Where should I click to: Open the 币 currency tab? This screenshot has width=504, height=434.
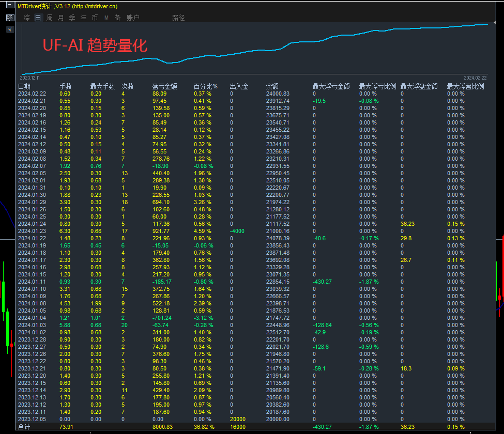click(95, 18)
